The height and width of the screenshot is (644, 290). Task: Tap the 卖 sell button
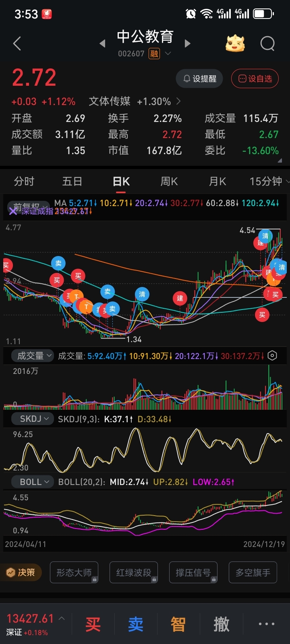point(136,624)
